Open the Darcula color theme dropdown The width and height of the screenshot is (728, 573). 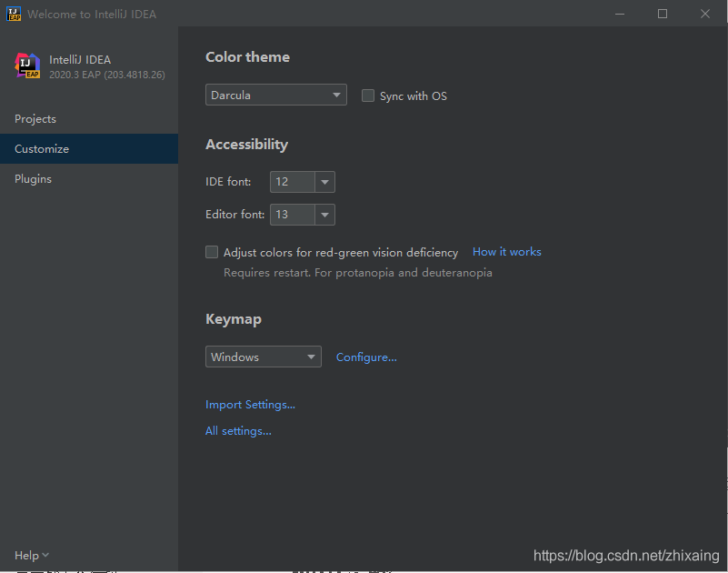275,95
